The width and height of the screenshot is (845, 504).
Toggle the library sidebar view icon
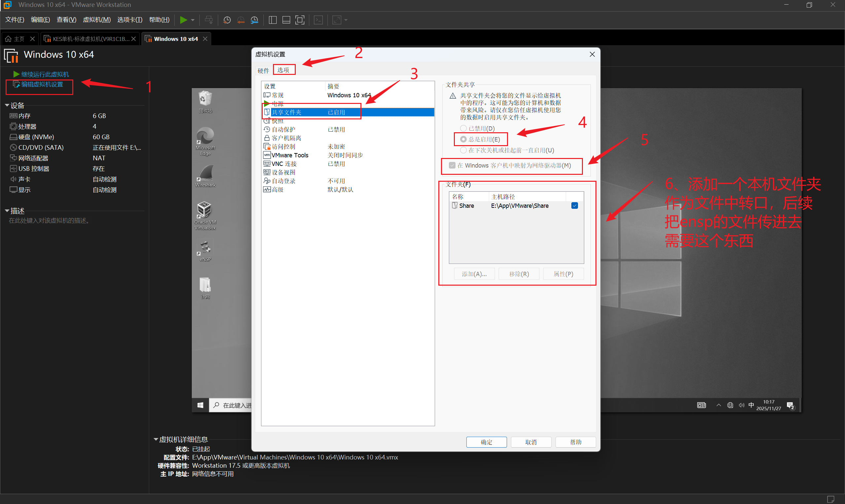(x=273, y=20)
